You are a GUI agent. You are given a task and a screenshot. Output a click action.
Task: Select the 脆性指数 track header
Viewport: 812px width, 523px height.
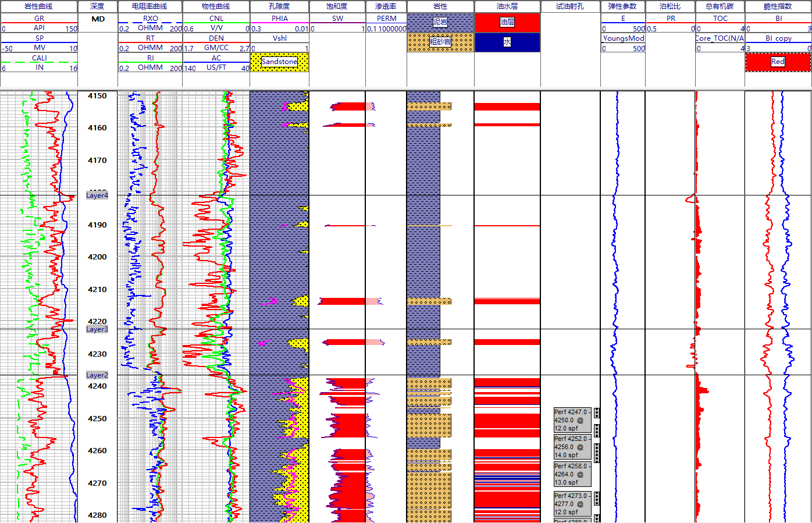pos(778,6)
